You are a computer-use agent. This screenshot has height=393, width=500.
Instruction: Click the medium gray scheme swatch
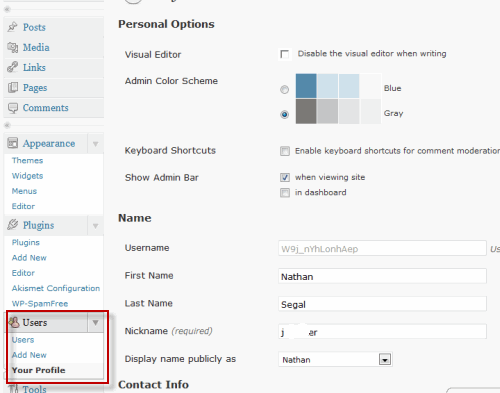coord(327,111)
